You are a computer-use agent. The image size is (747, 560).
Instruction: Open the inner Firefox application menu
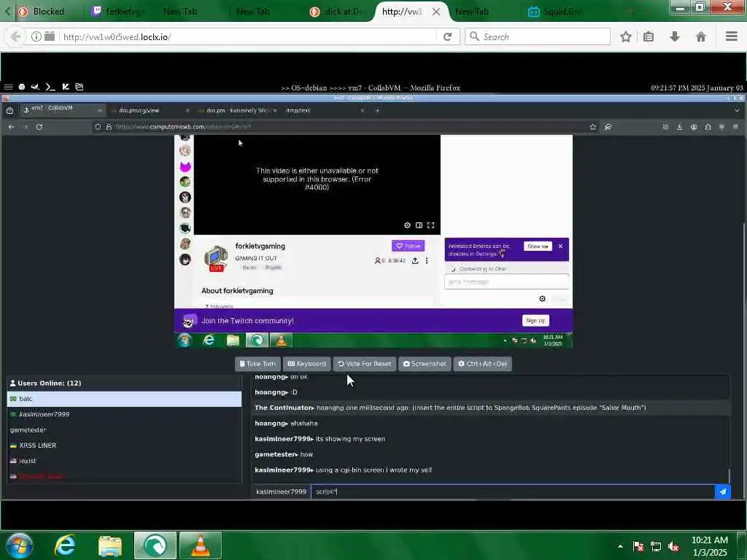tap(735, 127)
